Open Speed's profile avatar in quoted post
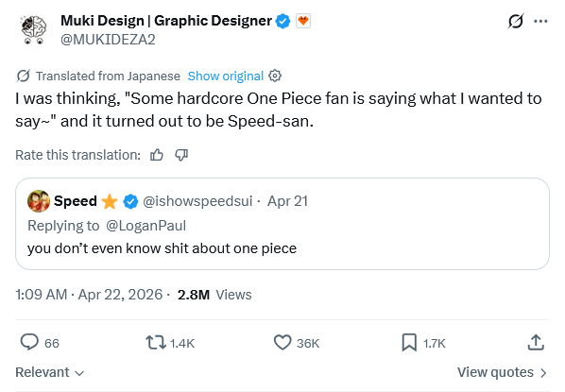 (x=39, y=201)
